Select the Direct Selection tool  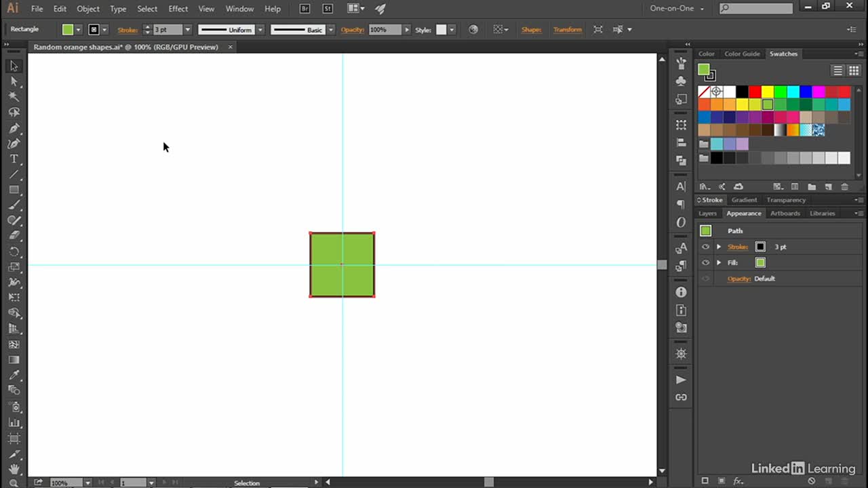click(x=14, y=81)
